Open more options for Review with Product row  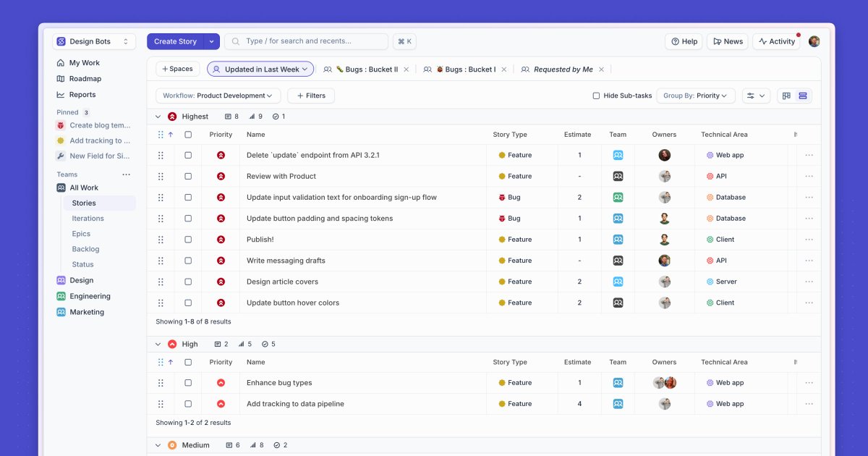[809, 176]
